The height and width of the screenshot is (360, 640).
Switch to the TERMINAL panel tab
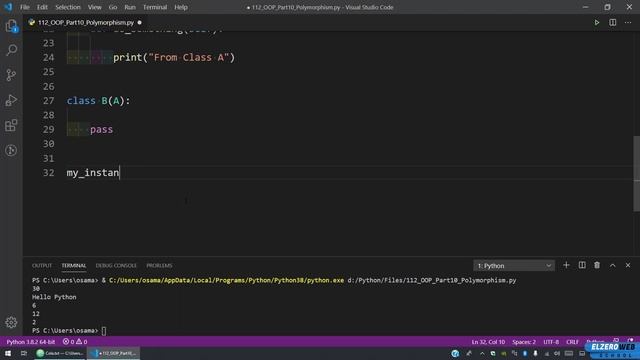pyautogui.click(x=74, y=265)
